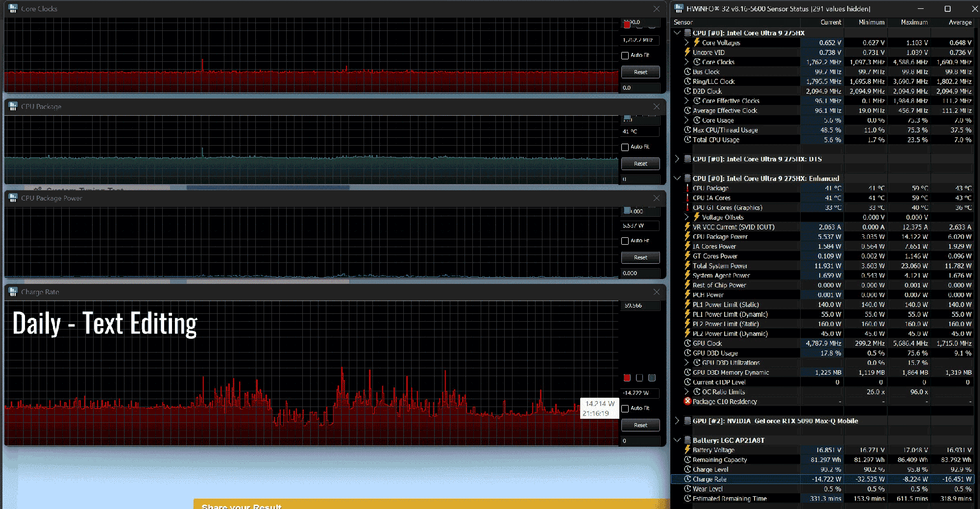Expand the Core Voltages row
The width and height of the screenshot is (980, 509).
[x=686, y=43]
